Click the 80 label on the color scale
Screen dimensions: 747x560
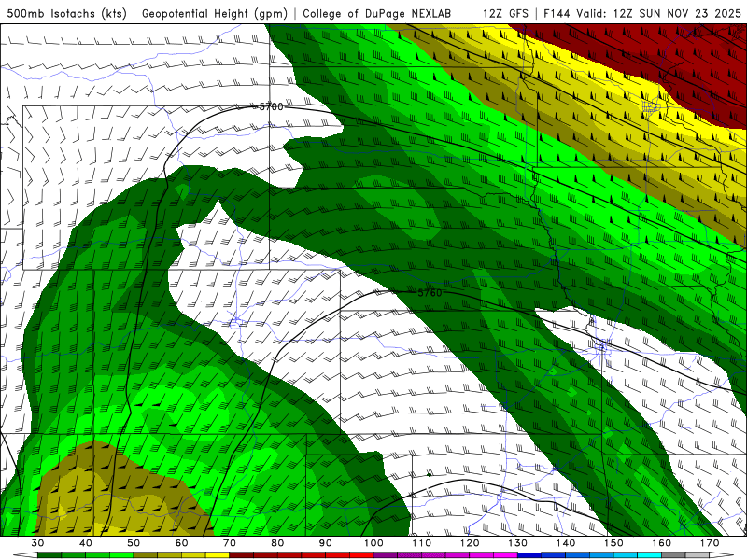point(277,543)
